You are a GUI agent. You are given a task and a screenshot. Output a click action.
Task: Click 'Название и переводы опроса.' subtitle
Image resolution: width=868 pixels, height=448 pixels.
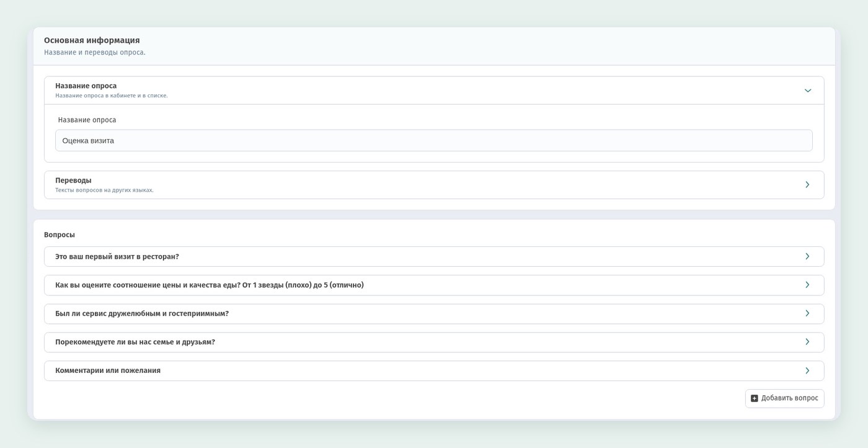point(95,53)
